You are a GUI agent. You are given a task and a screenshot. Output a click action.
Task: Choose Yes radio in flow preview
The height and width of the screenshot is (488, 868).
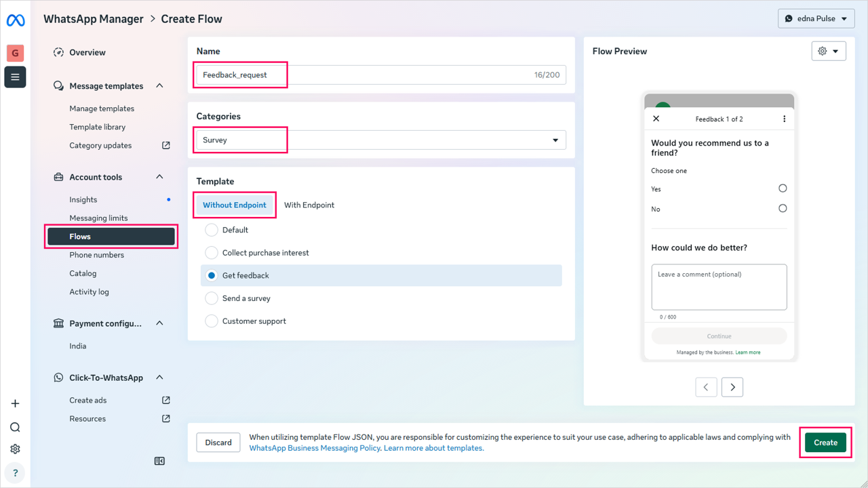click(x=783, y=188)
